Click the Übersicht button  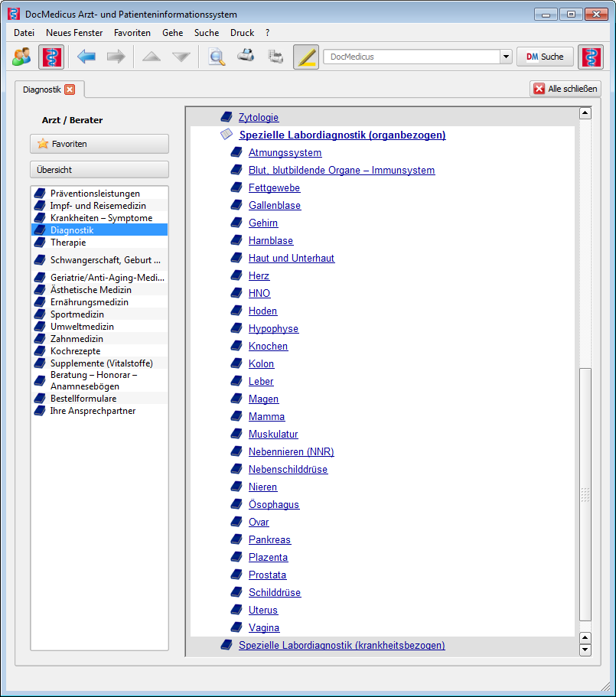coord(99,170)
